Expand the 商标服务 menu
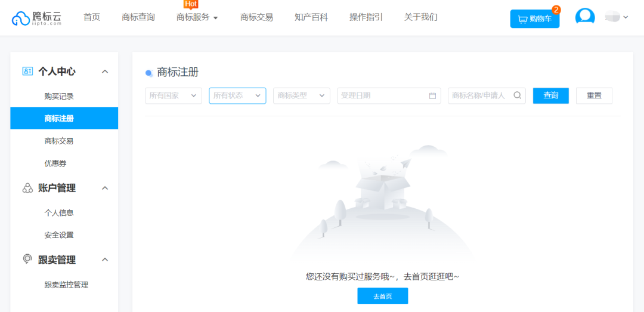The height and width of the screenshot is (312, 644). click(197, 17)
